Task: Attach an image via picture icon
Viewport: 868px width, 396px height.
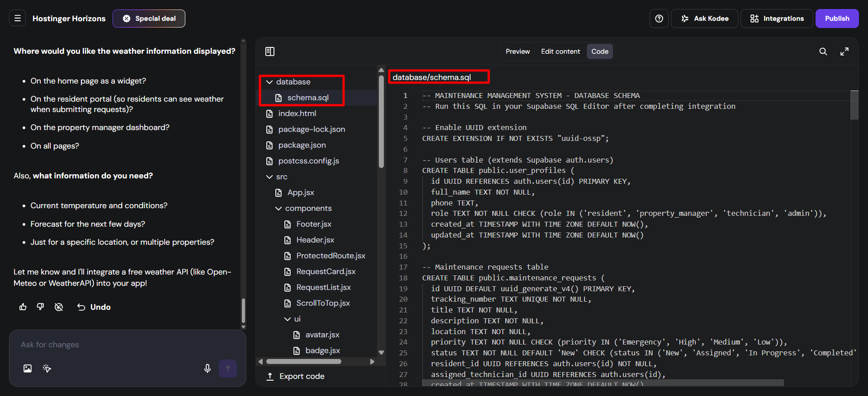Action: point(28,368)
